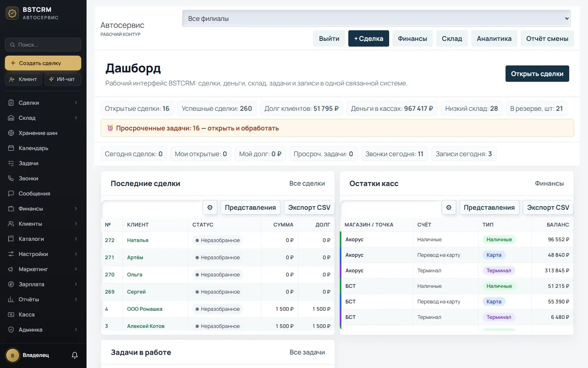Click the Выйти button
Screen dimensions: 588x368
point(329,38)
